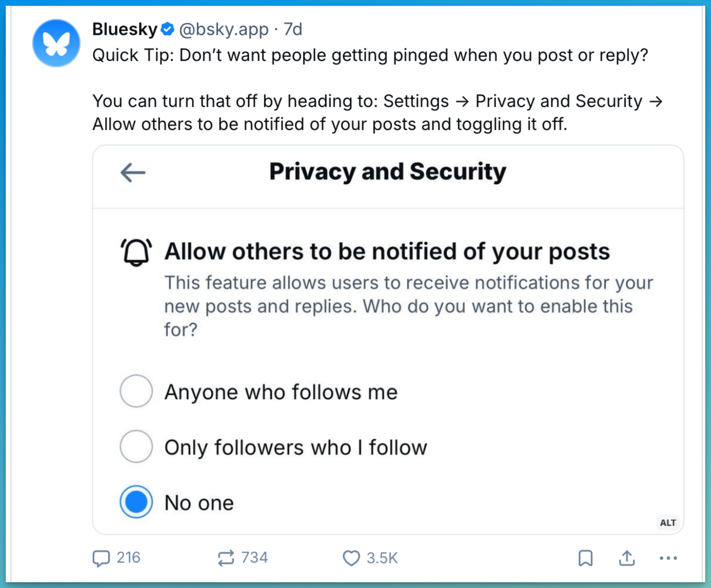
Task: Select "Only followers who I follow" option
Action: pyautogui.click(x=136, y=446)
